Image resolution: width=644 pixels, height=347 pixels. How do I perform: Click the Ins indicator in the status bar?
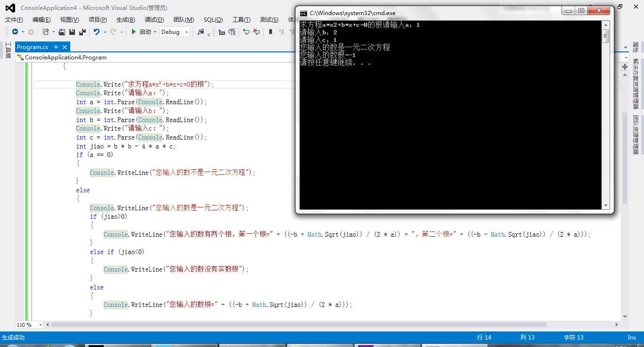point(632,338)
